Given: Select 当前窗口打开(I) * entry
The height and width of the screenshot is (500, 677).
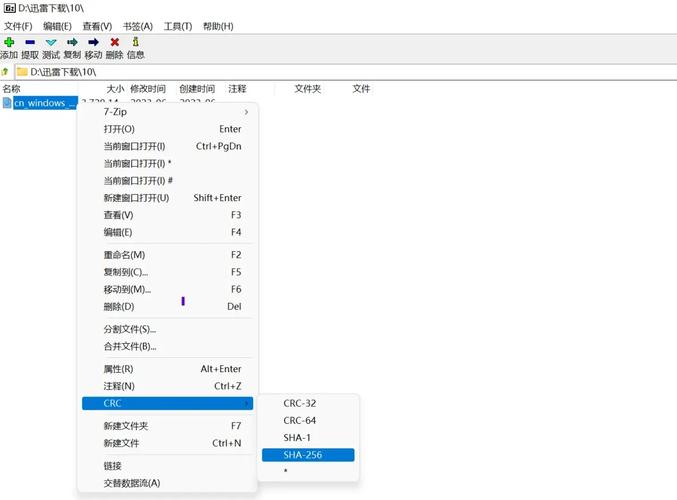Looking at the screenshot, I should tap(168, 164).
